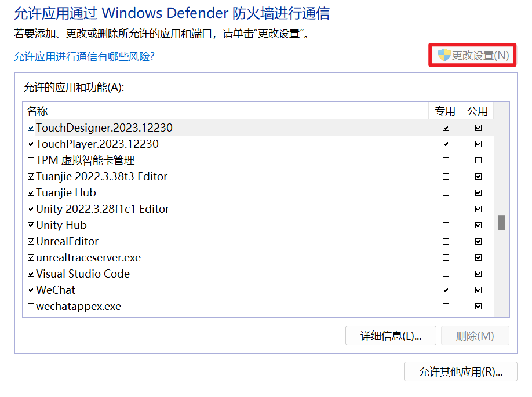Enable Unity Hub 专用 checkbox
This screenshot has height=397, width=532.
446,225
